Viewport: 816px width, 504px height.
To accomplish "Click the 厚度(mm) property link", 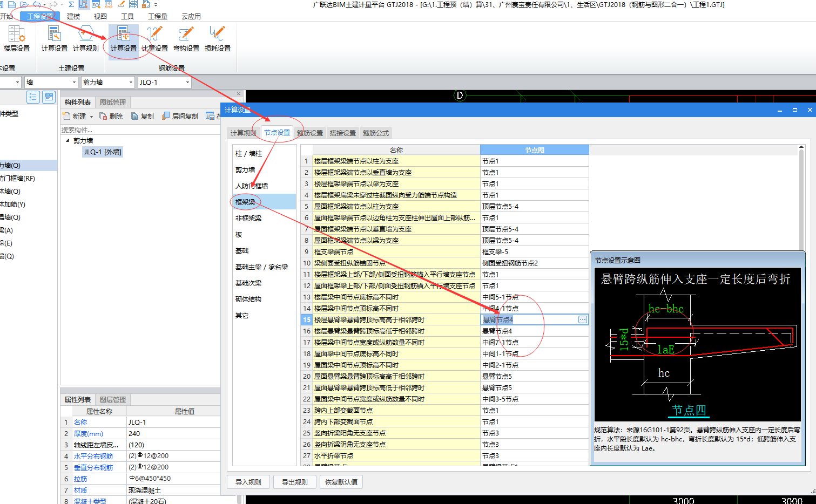I will point(88,433).
